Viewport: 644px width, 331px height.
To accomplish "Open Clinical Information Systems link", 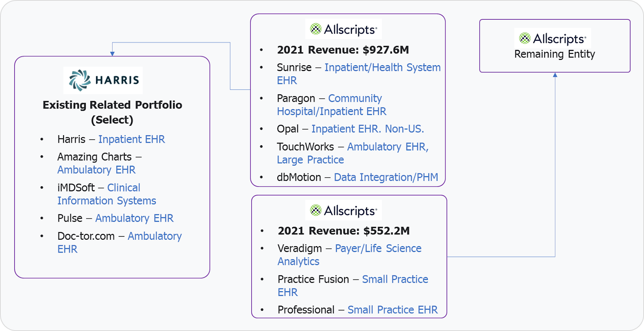I will [x=107, y=194].
